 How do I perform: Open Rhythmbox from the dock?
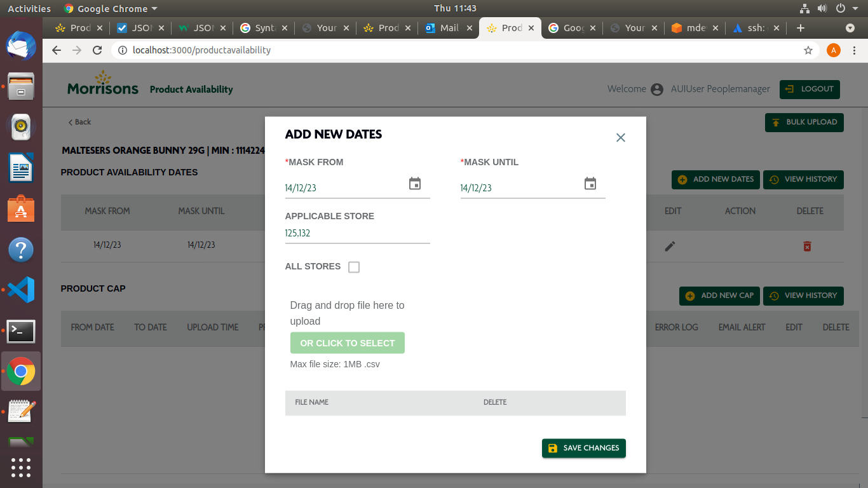point(21,127)
